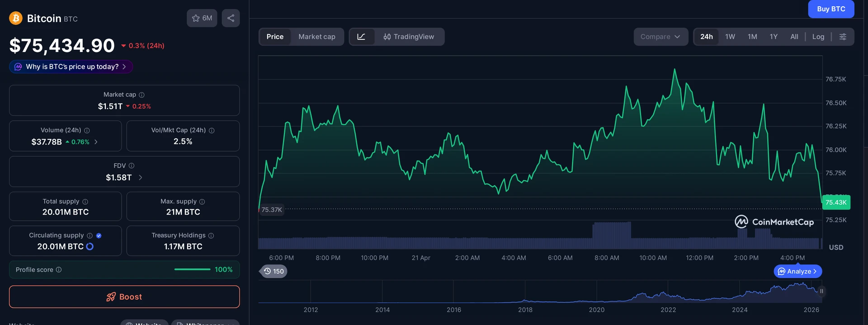This screenshot has width=868, height=325.
Task: Add Bitcoin to watchlist via star button
Action: click(x=202, y=18)
